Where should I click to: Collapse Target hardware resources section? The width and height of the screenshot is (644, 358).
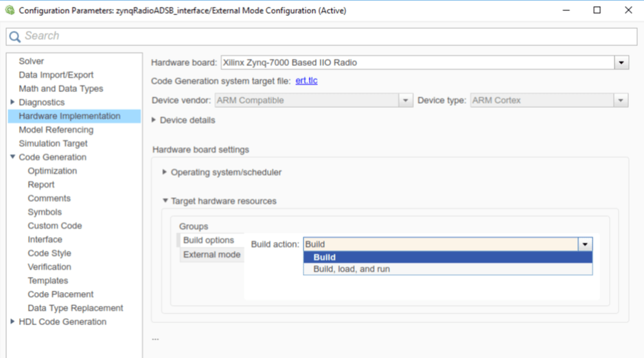point(165,201)
